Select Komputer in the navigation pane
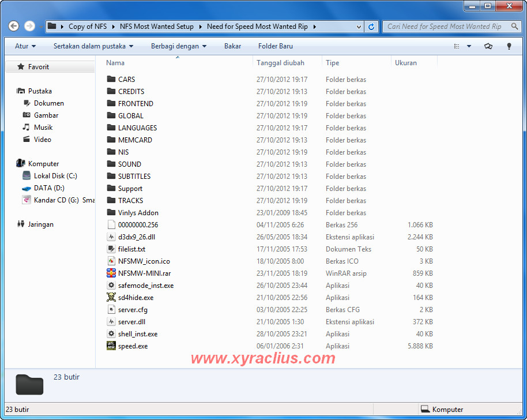 (43, 163)
